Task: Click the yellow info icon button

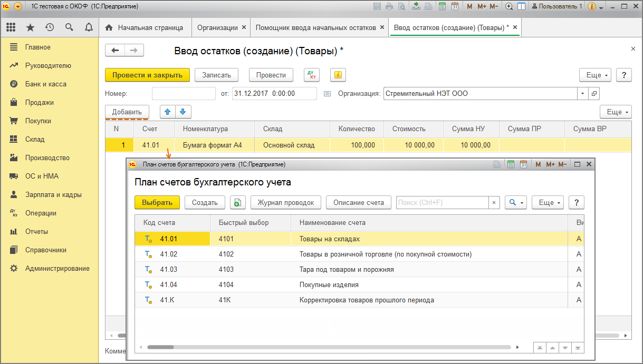Action: point(338,75)
